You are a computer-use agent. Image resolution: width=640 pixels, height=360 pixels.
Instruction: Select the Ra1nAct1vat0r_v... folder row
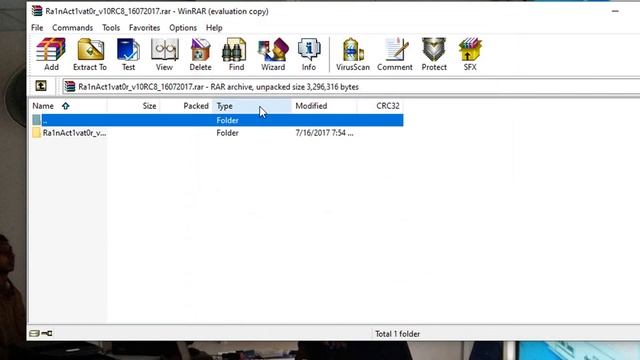coord(217,133)
